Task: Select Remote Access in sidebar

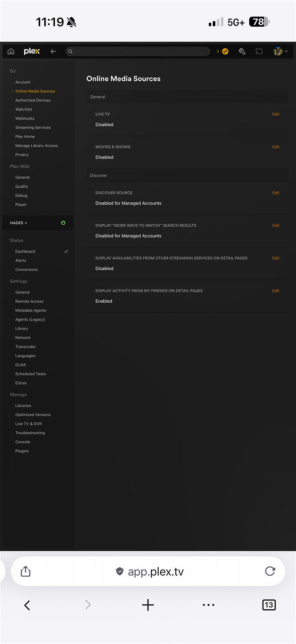Action: click(29, 301)
